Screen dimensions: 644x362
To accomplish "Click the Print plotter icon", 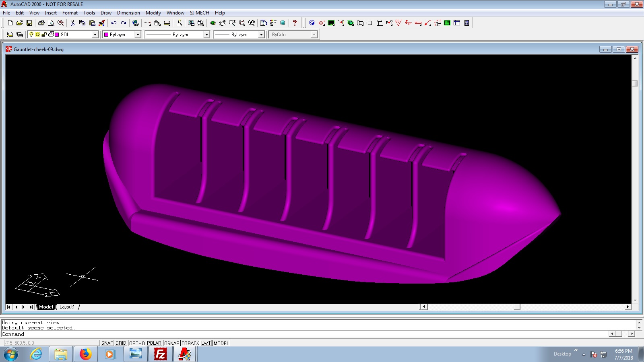I will 41,23.
